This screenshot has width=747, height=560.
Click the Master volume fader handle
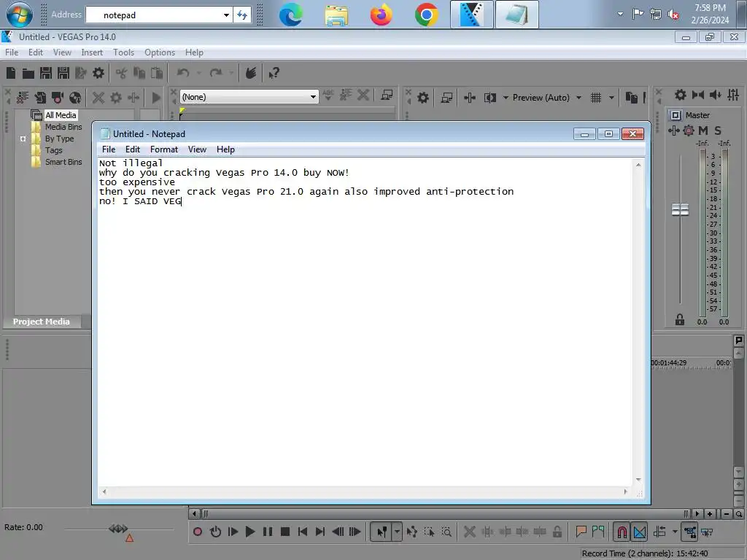pyautogui.click(x=680, y=209)
